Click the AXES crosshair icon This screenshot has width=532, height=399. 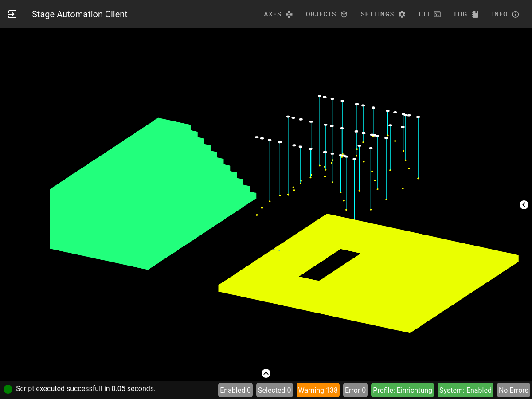[x=289, y=14]
